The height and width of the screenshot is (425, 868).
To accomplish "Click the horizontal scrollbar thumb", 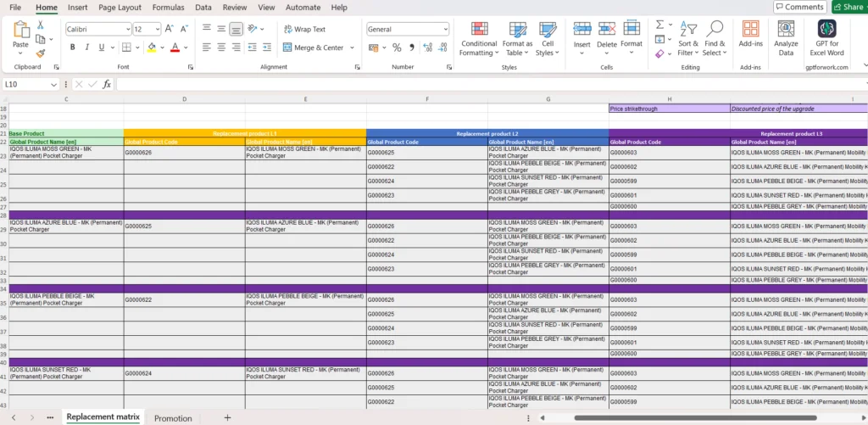I will (695, 418).
